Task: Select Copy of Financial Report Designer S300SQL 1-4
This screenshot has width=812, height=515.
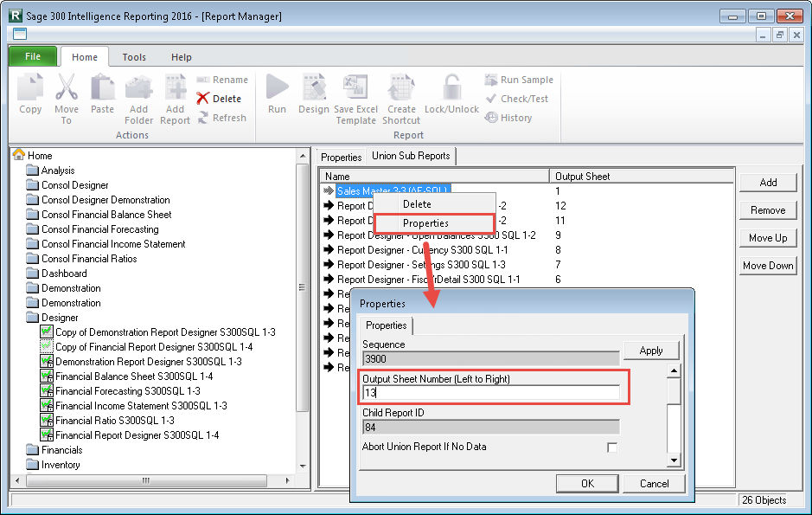Action: [x=146, y=346]
